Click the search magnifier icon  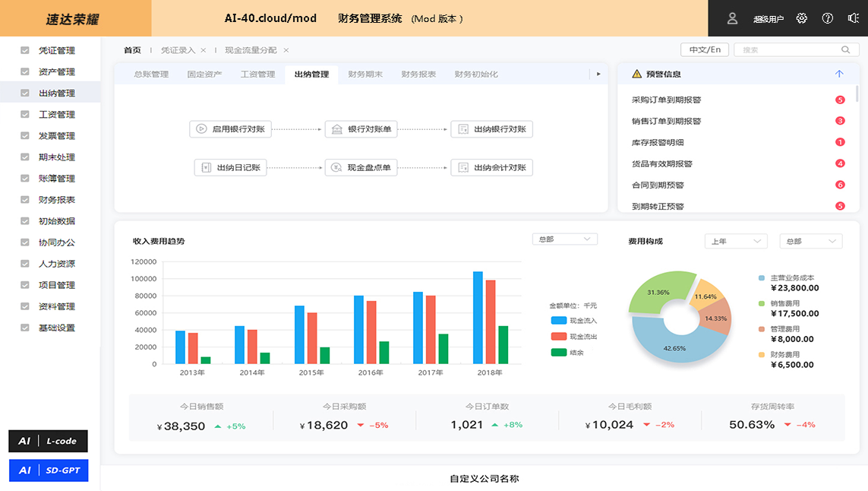(846, 50)
